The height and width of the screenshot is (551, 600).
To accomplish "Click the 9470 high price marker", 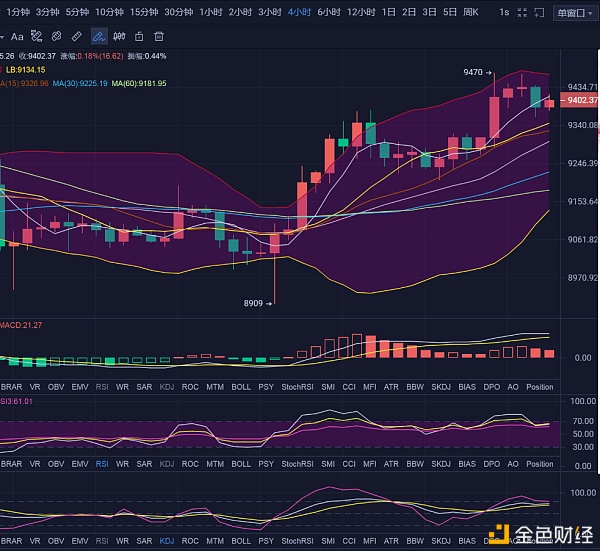I will [x=477, y=72].
